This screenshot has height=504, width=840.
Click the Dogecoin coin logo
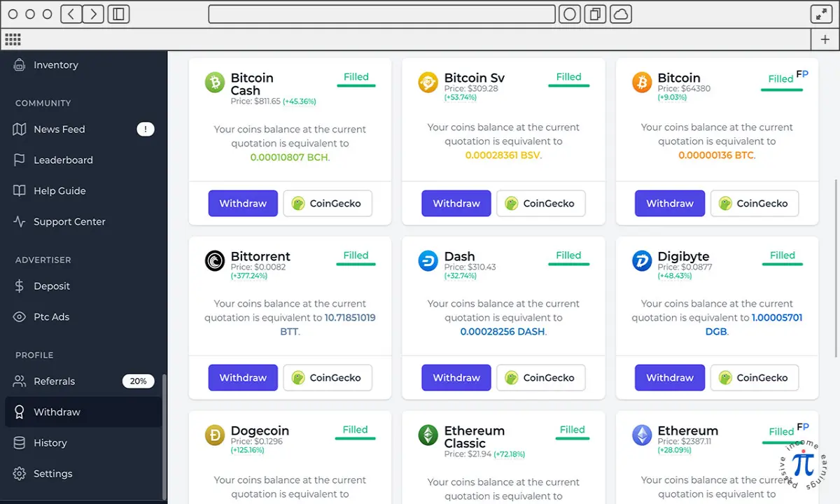pyautogui.click(x=215, y=435)
